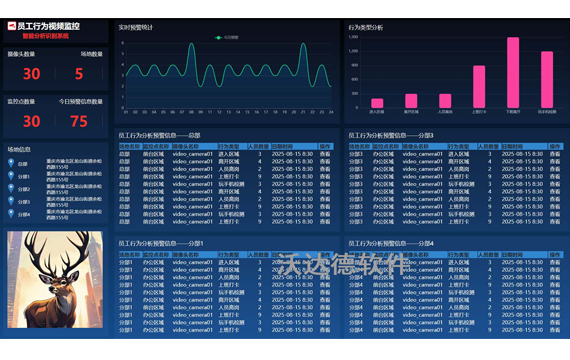Select the 分部3 location pin icon

11,201
